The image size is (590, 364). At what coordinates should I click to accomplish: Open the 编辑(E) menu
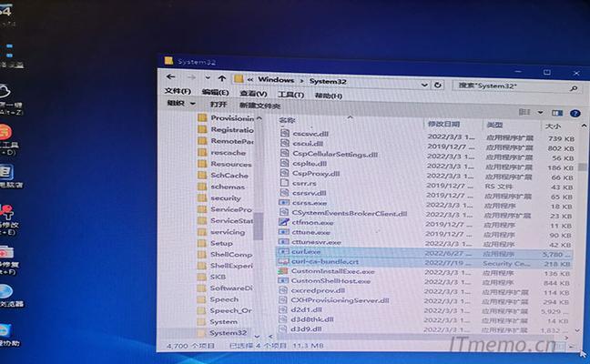(x=215, y=92)
